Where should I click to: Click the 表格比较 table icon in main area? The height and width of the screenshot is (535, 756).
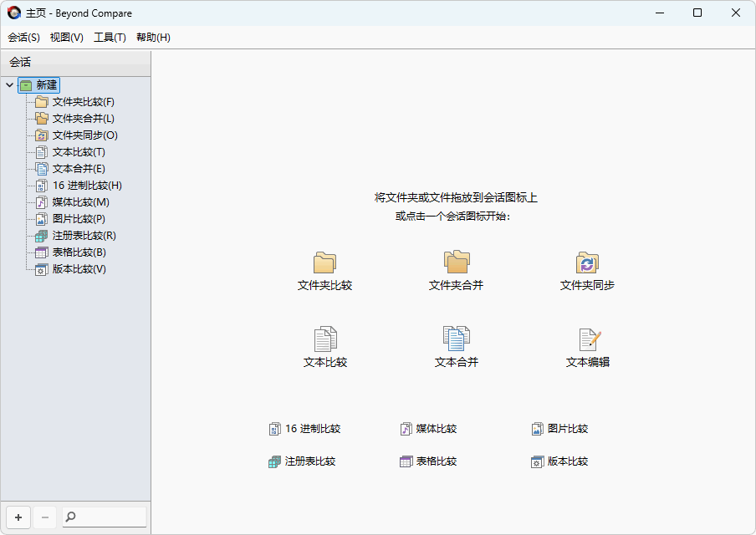406,461
